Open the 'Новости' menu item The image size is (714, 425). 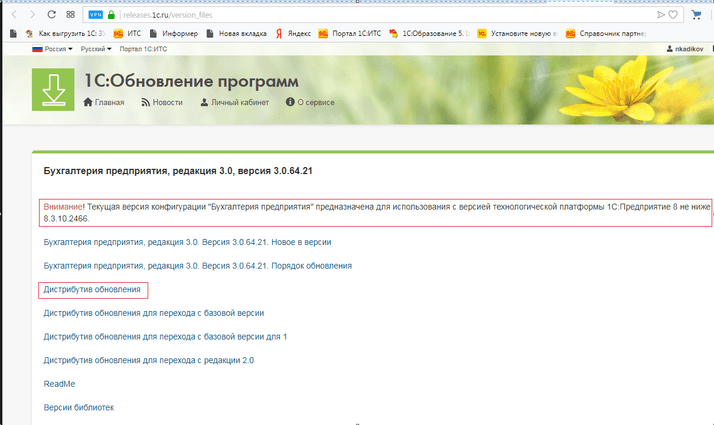(x=162, y=102)
